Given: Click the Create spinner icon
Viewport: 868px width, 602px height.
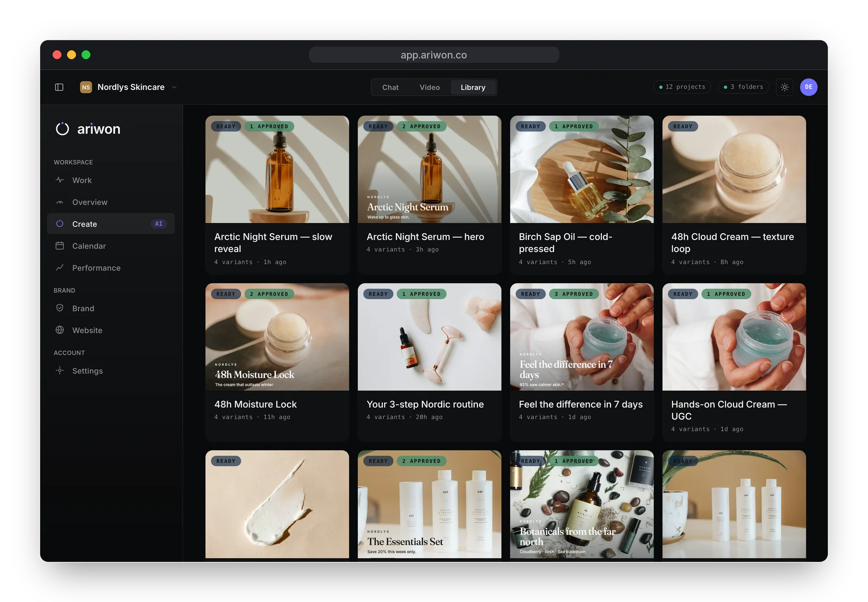Looking at the screenshot, I should [60, 224].
